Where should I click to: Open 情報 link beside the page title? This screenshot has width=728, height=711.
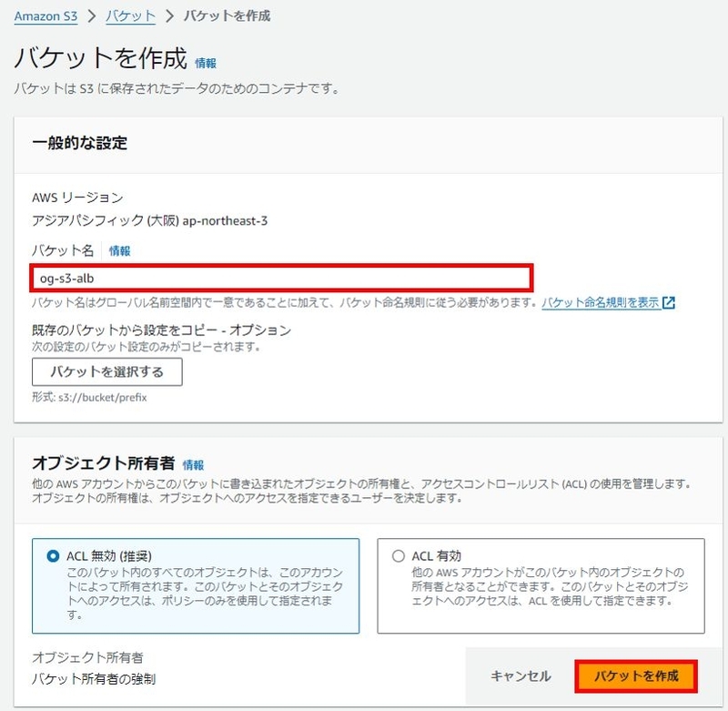[x=206, y=63]
